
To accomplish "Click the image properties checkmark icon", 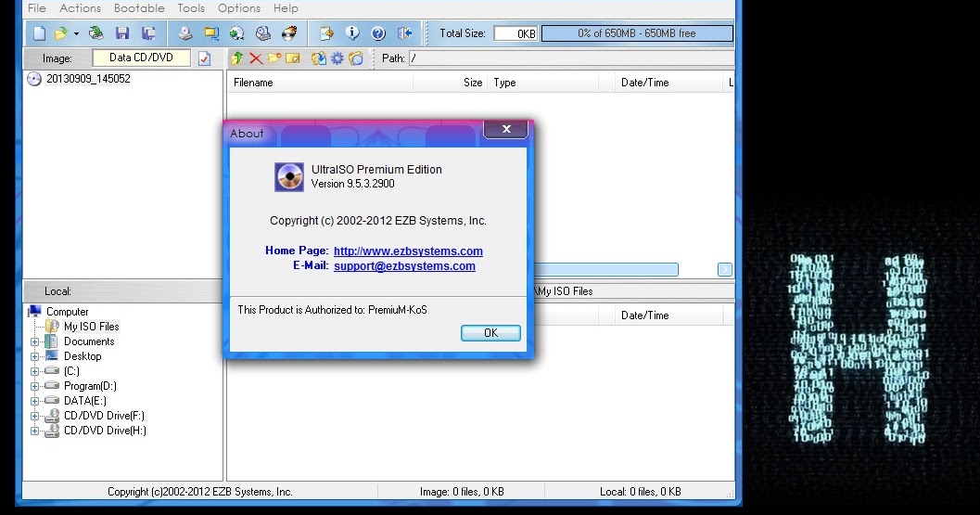I will [x=204, y=58].
